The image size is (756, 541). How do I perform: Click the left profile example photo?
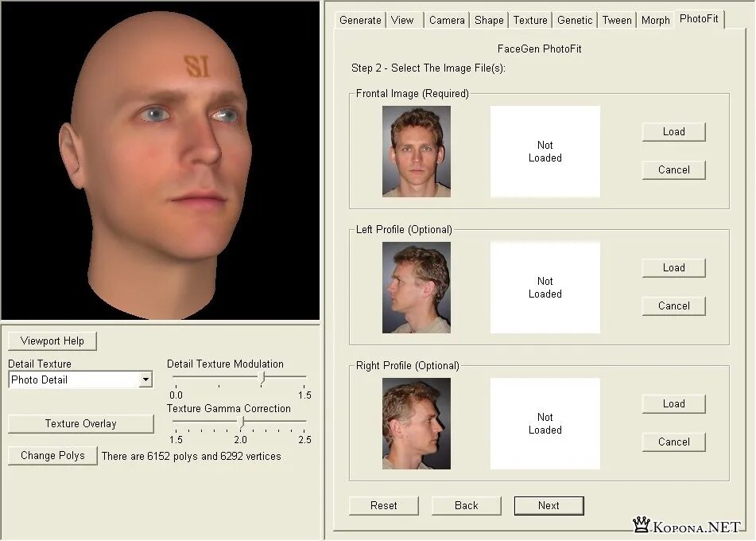click(x=417, y=288)
